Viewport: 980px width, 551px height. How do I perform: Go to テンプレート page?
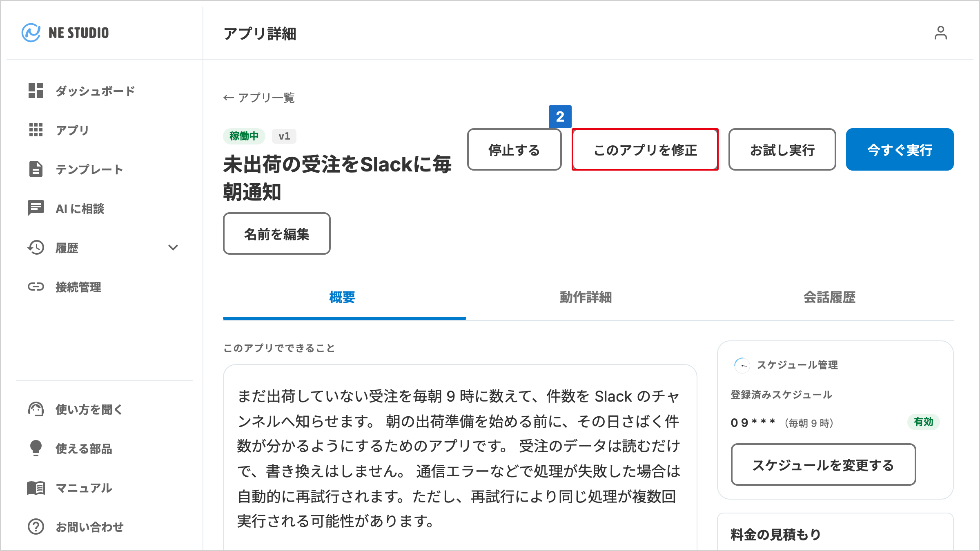89,169
